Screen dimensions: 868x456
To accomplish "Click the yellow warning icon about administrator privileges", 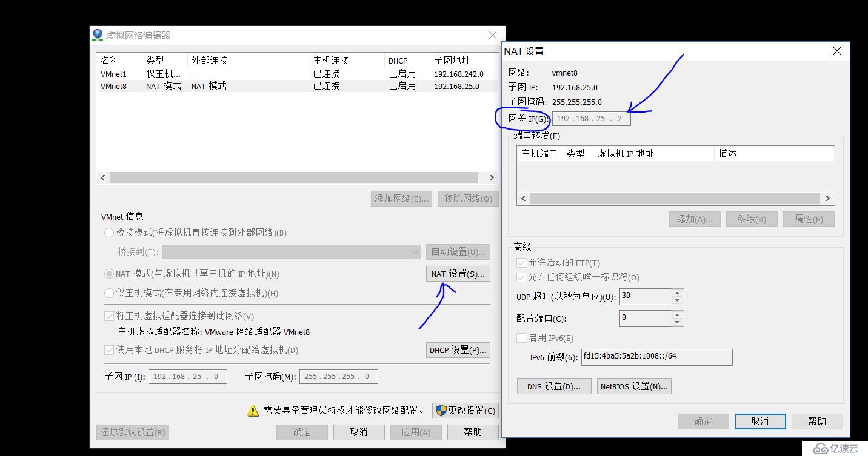I will (253, 411).
